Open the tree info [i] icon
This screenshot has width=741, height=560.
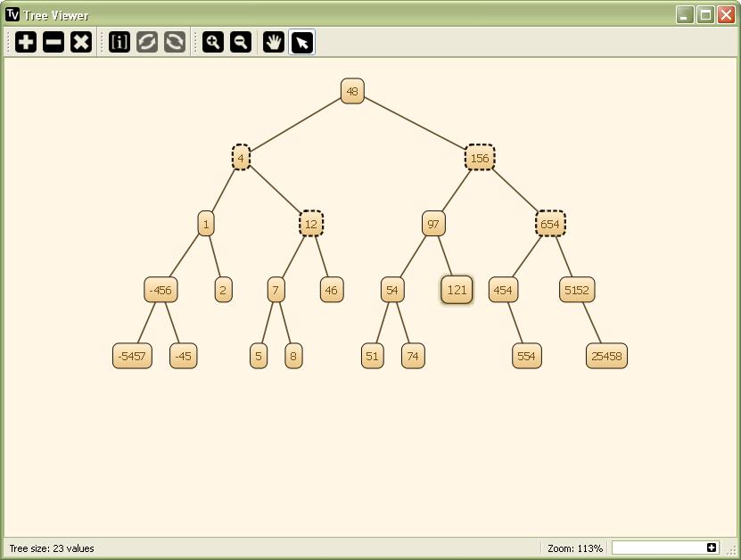[x=119, y=42]
